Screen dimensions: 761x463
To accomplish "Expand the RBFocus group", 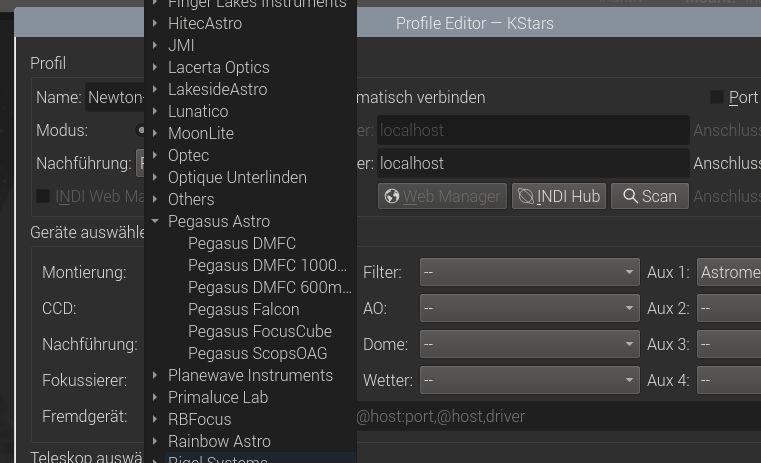I will click(x=155, y=419).
